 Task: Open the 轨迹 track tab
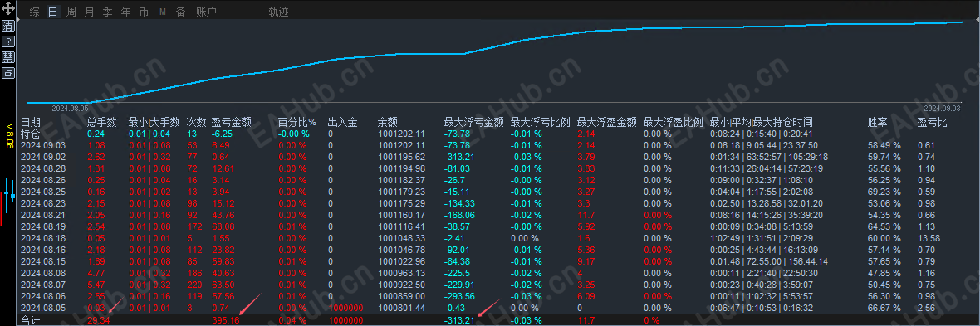coord(278,12)
